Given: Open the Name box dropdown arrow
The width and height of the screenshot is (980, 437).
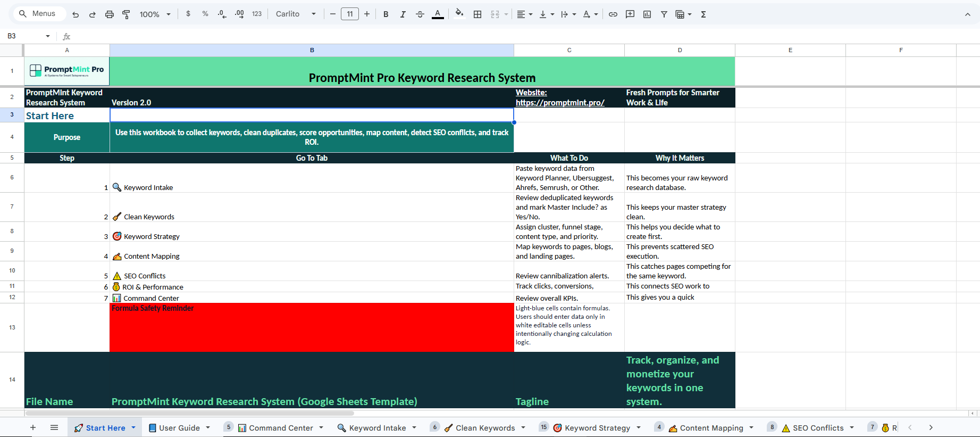Looking at the screenshot, I should [48, 36].
